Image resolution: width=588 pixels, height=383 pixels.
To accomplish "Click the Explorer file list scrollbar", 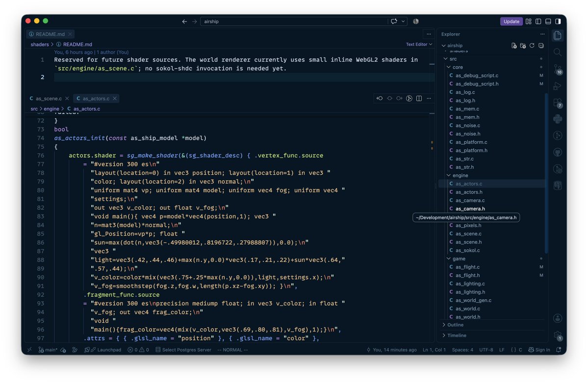I will [546, 172].
